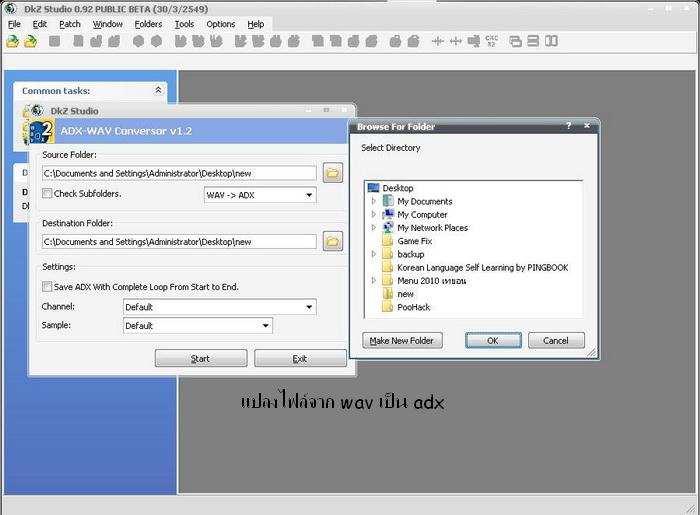Open the Options menu
700x515 pixels.
pos(221,24)
